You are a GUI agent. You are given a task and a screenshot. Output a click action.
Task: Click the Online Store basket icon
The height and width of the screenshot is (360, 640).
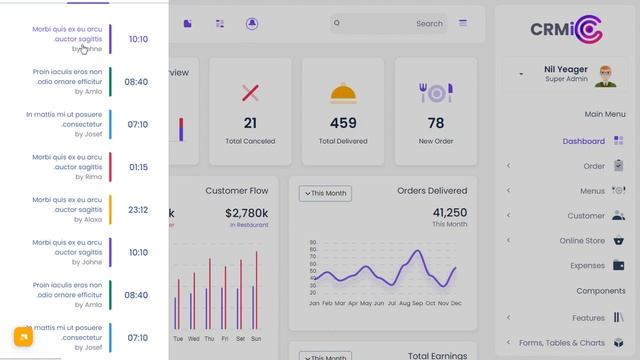pyautogui.click(x=618, y=240)
